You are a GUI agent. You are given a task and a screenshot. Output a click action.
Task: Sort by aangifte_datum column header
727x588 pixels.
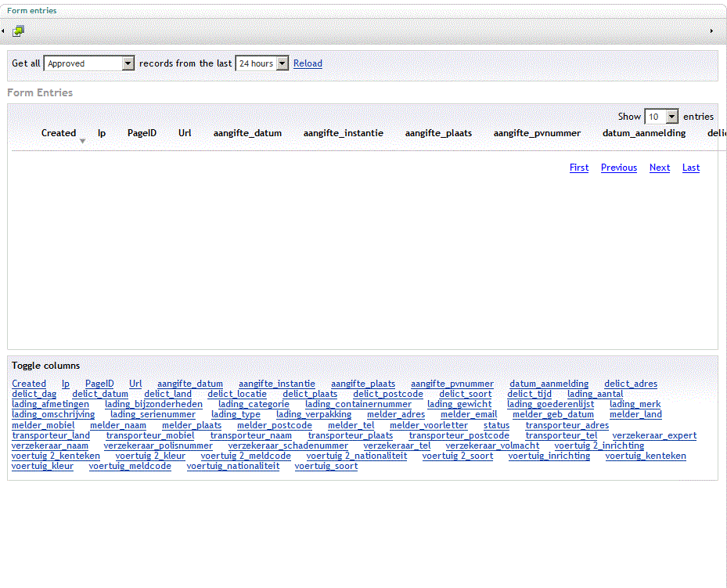(x=247, y=133)
